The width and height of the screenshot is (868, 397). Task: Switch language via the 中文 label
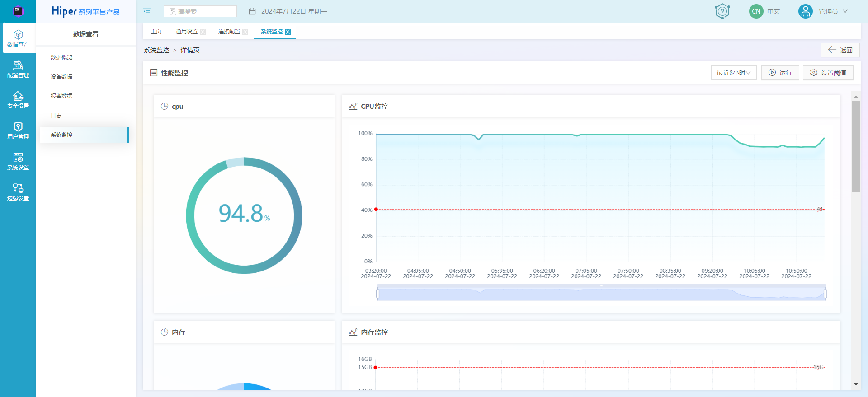(x=774, y=11)
